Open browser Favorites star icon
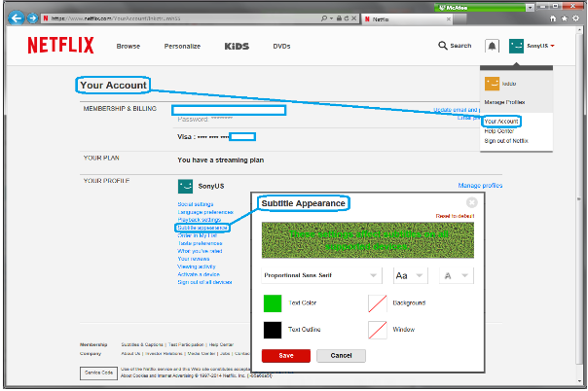The height and width of the screenshot is (391, 588). 565,18
